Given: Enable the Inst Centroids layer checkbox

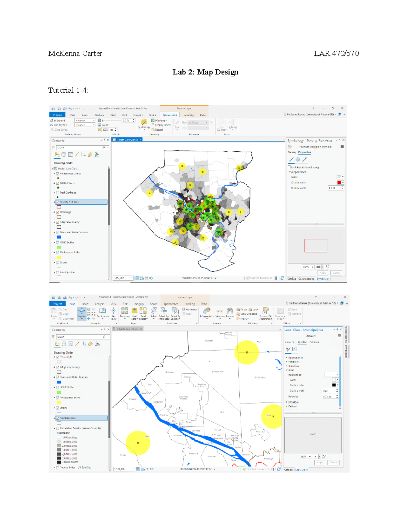Looking at the screenshot, I should (x=58, y=193).
